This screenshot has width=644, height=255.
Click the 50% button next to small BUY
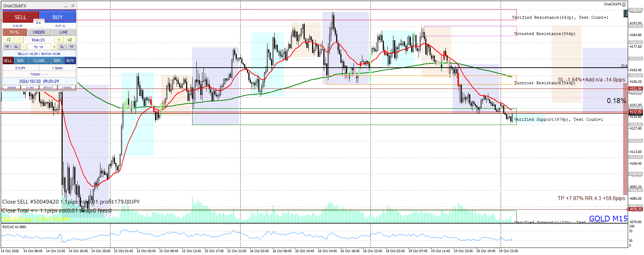click(x=57, y=61)
